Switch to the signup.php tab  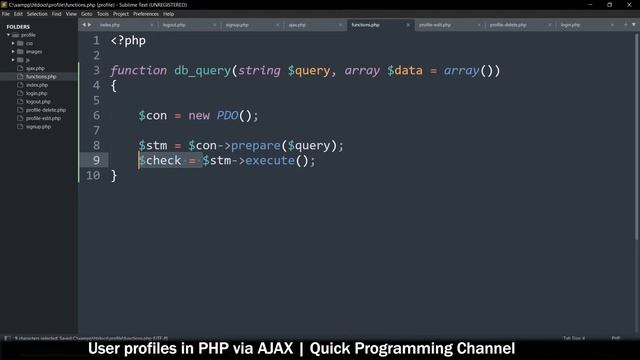(x=237, y=25)
